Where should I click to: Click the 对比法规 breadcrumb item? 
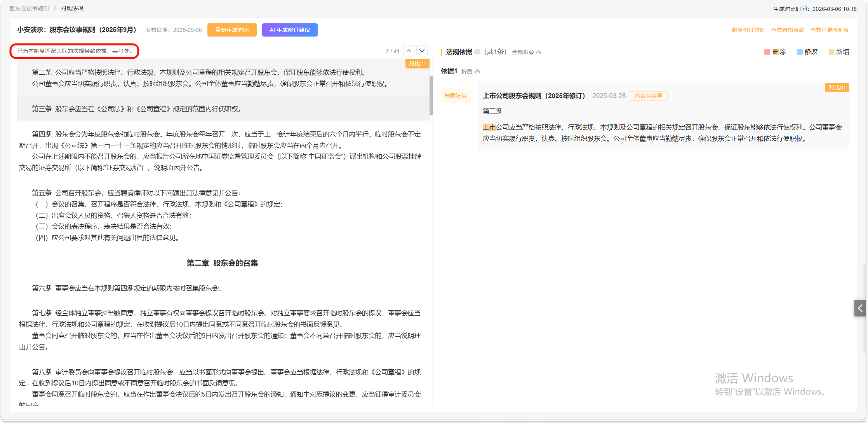point(72,8)
